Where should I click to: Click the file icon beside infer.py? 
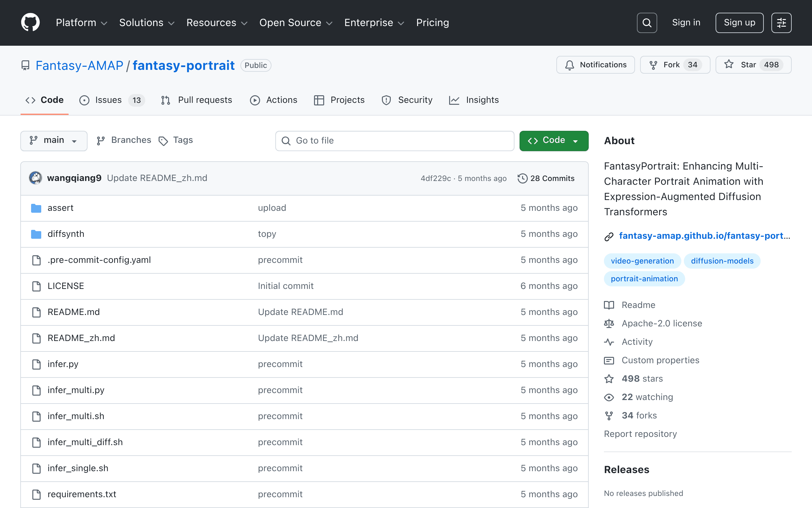click(36, 364)
